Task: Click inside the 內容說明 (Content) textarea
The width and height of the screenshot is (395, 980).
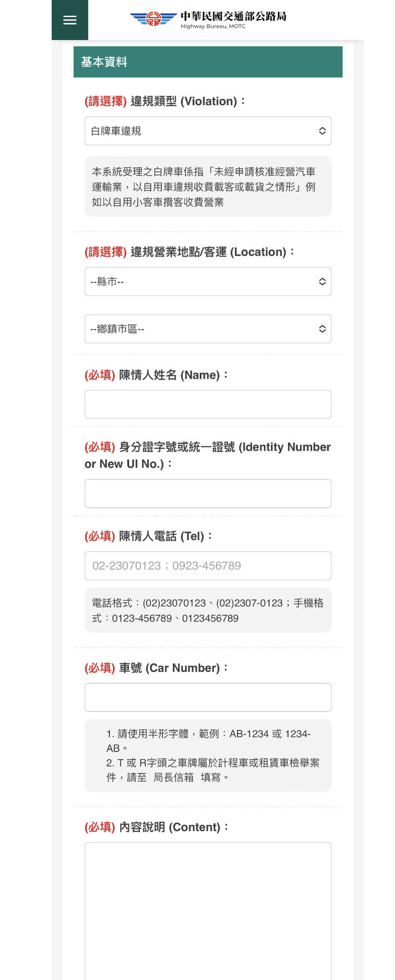Action: click(x=207, y=899)
